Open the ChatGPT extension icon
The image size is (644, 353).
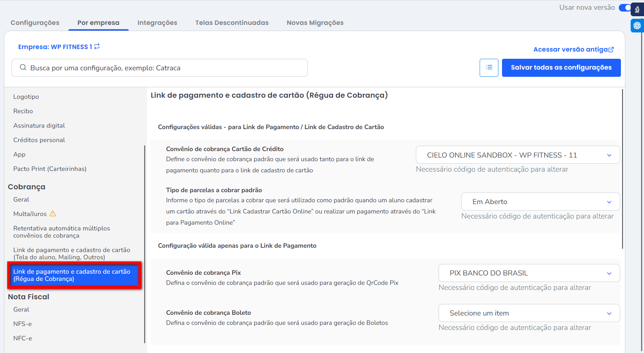pyautogui.click(x=637, y=26)
